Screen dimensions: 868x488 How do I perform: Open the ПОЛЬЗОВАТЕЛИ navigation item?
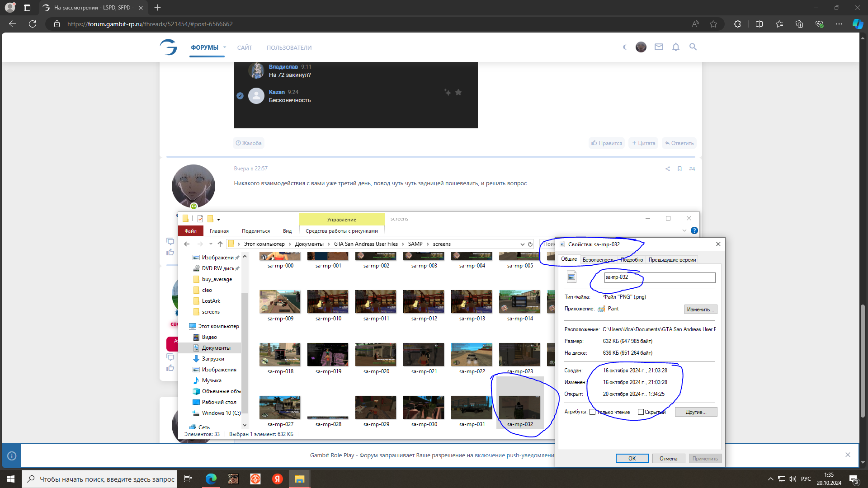tap(289, 47)
